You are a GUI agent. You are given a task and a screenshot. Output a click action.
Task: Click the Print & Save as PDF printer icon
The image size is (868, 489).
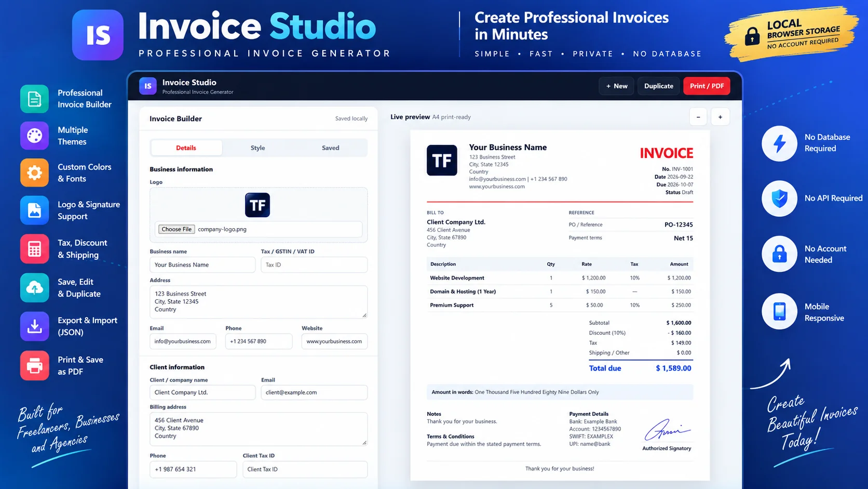(34, 365)
